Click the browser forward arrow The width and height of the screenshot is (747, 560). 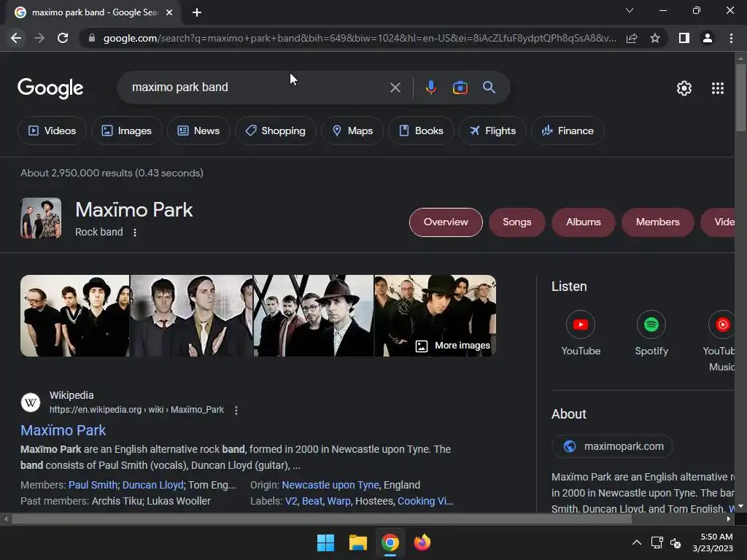tap(39, 38)
